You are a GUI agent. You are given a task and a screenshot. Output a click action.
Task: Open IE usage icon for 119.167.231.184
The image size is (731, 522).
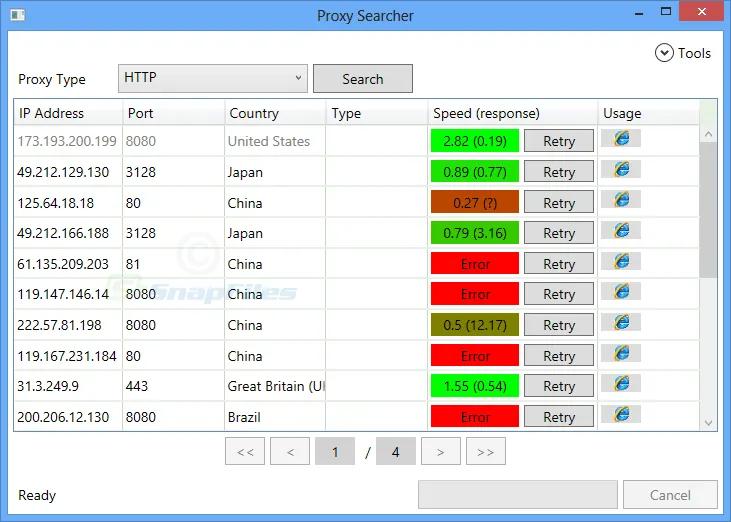(621, 353)
